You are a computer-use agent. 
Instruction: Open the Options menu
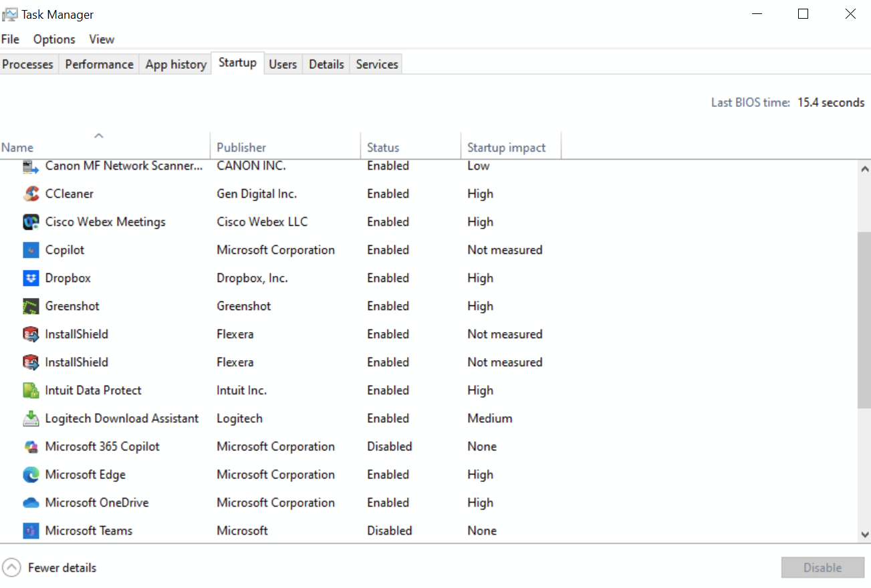54,39
